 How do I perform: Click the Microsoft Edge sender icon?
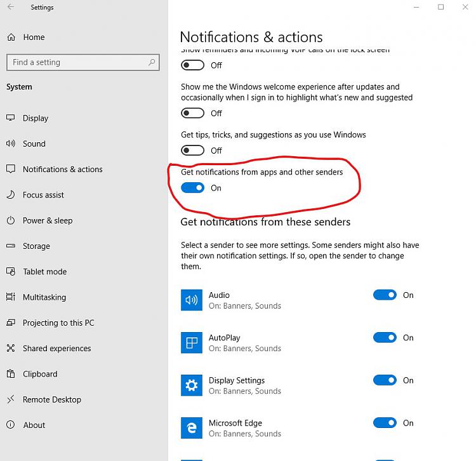192,428
